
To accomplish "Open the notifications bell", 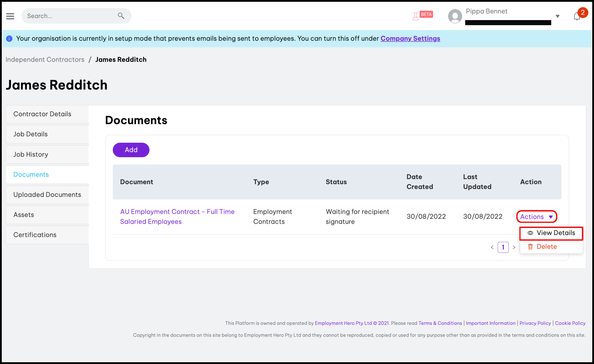I will (x=577, y=17).
